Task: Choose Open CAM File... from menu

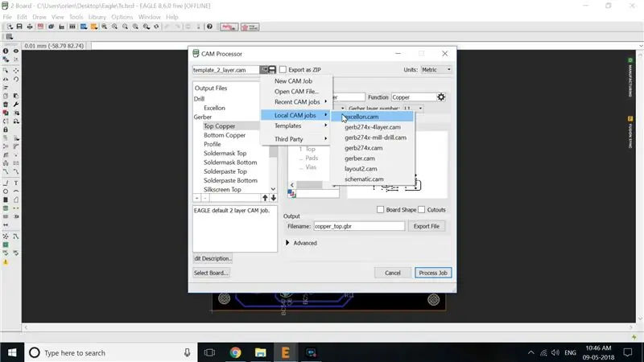Action: [x=296, y=92]
